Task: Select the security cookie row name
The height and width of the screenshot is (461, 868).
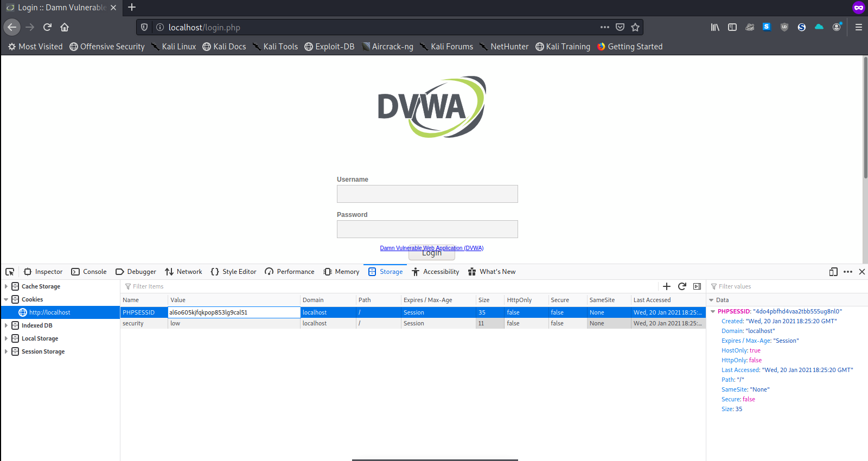Action: pyautogui.click(x=133, y=323)
